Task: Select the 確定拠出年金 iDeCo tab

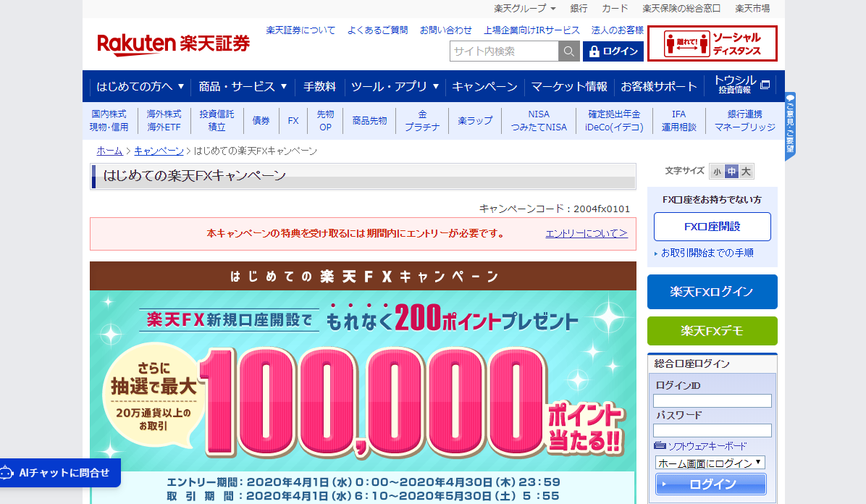Action: pos(614,120)
